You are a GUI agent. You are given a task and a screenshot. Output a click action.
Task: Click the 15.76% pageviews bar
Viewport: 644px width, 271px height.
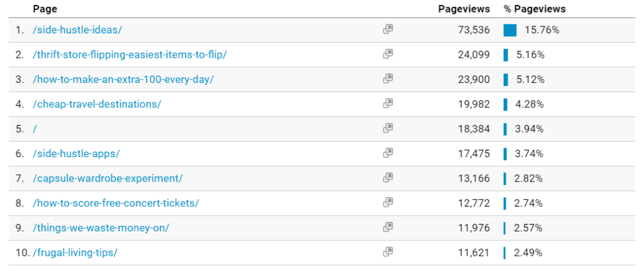tap(509, 30)
